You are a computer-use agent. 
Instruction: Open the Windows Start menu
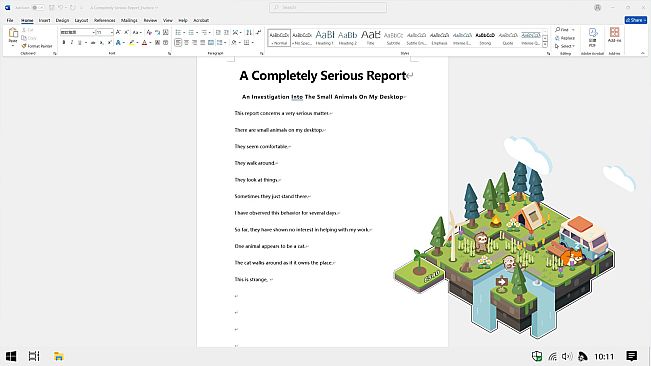click(11, 356)
